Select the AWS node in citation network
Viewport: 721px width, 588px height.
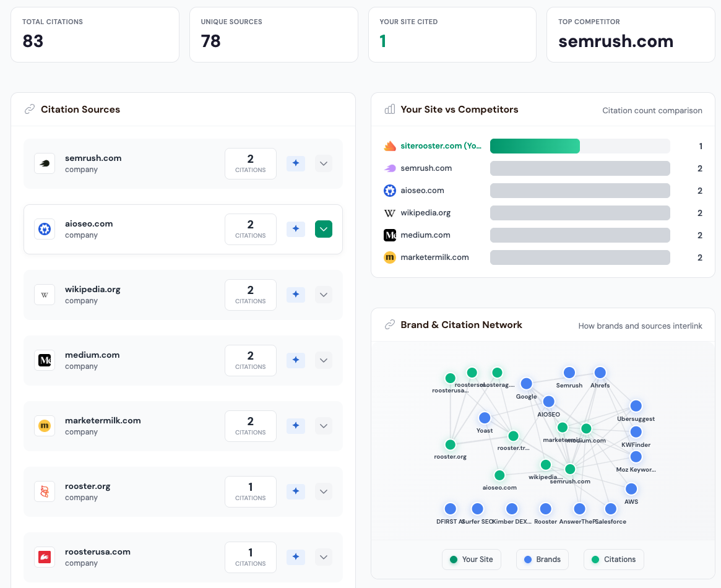coord(631,489)
